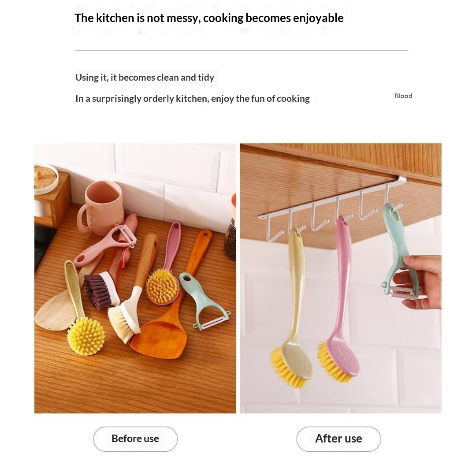The image size is (476, 476).
Task: Select the kitchen not messy headline text
Action: [x=209, y=18]
